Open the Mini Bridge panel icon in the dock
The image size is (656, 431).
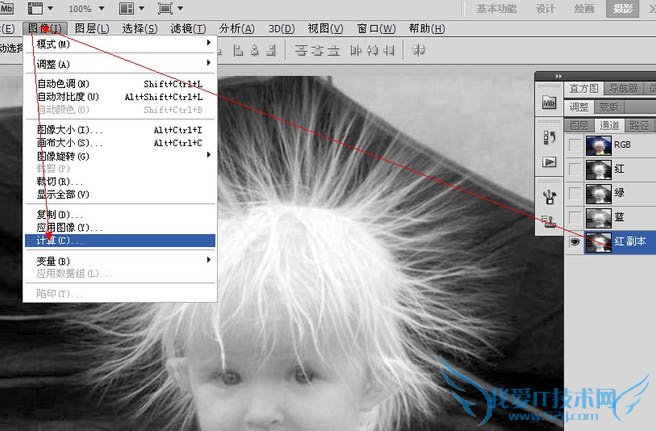(548, 103)
